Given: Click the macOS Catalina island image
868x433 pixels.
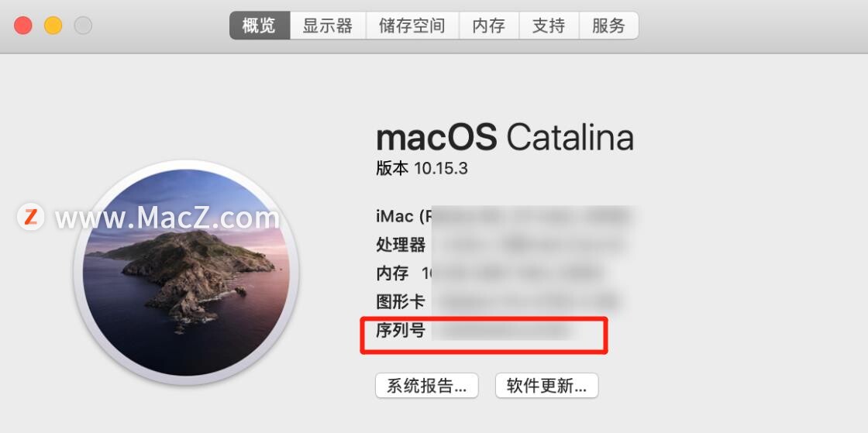Looking at the screenshot, I should (x=187, y=273).
